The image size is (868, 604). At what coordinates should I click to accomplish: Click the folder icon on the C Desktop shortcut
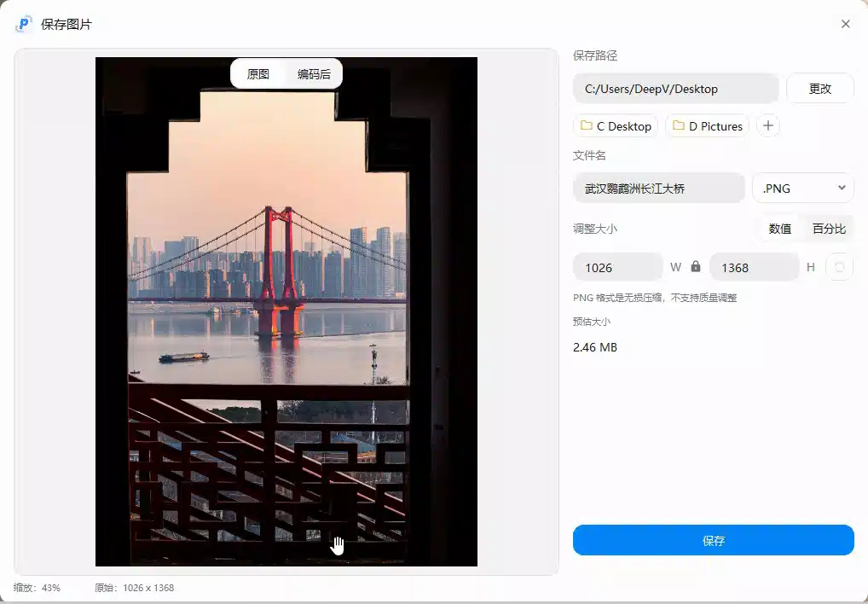586,125
